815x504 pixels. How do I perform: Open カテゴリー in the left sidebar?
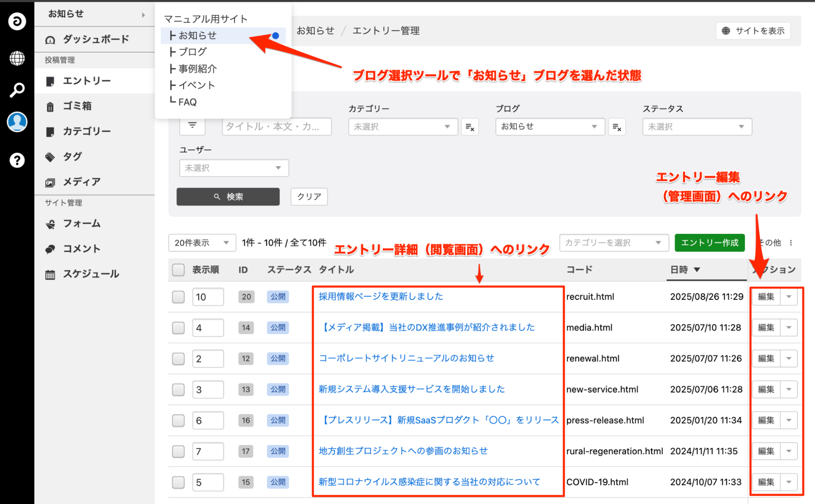86,131
